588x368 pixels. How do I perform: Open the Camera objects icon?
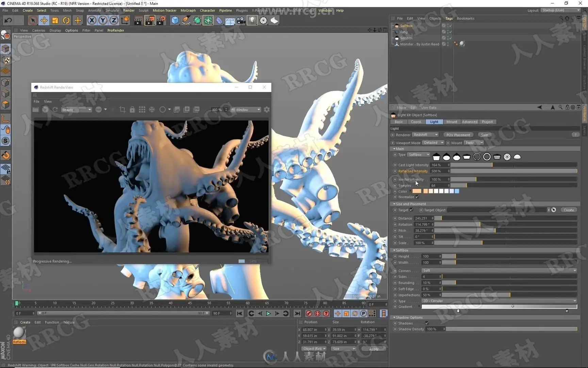[x=241, y=20]
